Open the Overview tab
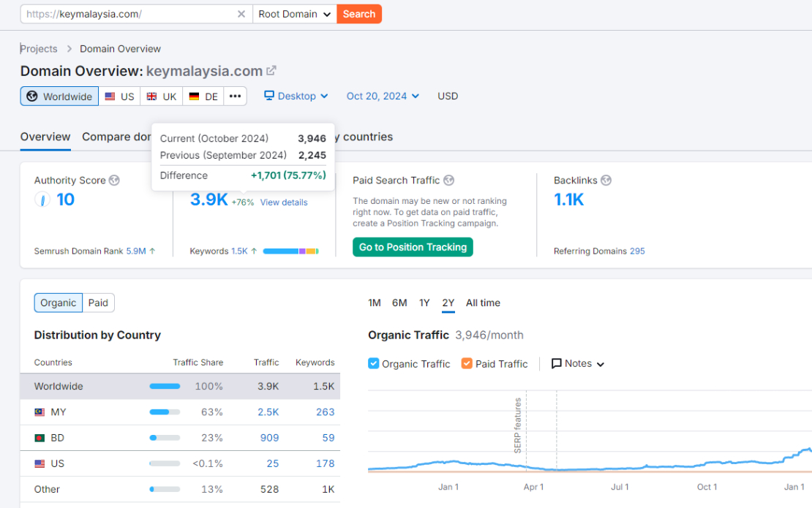Viewport: 812px width, 508px height. click(x=45, y=137)
